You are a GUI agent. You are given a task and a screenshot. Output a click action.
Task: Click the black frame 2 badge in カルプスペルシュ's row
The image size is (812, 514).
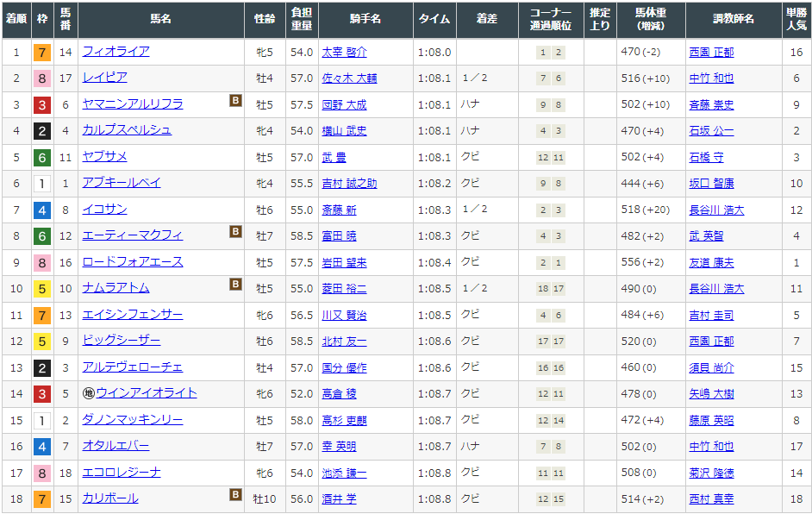click(41, 131)
